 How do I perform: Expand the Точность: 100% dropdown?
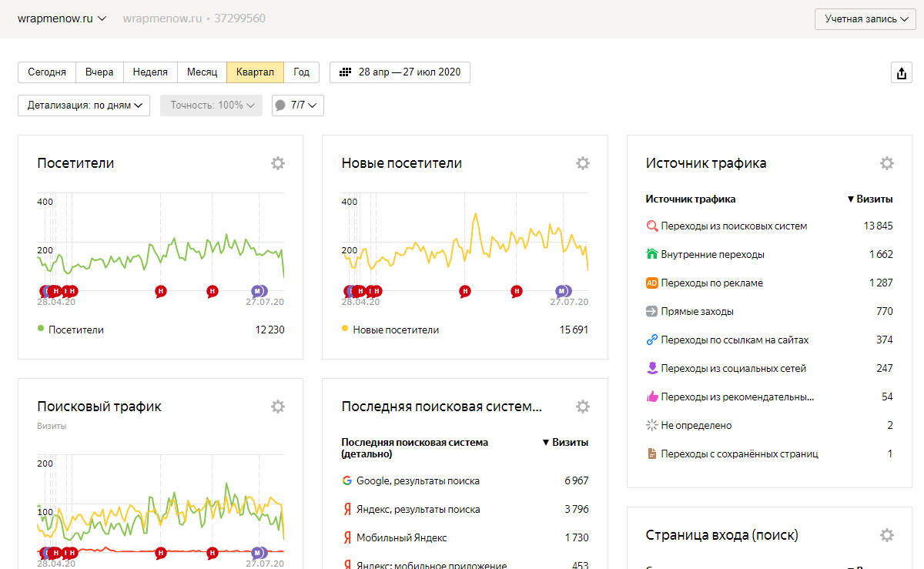211,105
